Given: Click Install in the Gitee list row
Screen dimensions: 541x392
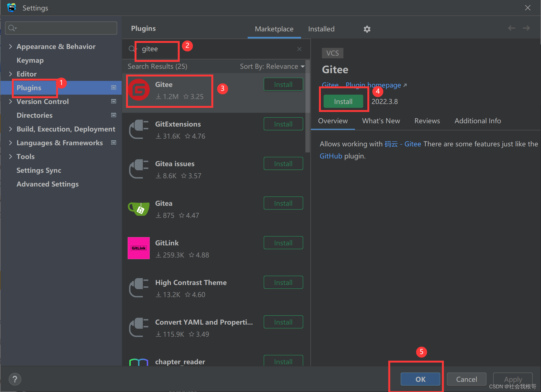Looking at the screenshot, I should [283, 84].
